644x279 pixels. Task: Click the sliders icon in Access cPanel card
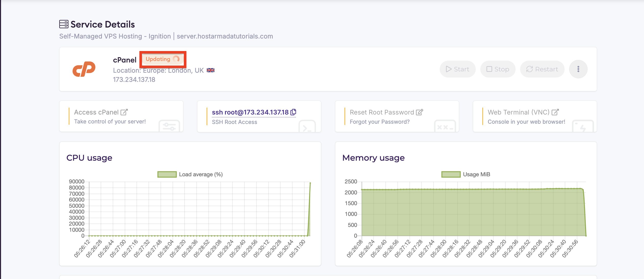(x=169, y=126)
